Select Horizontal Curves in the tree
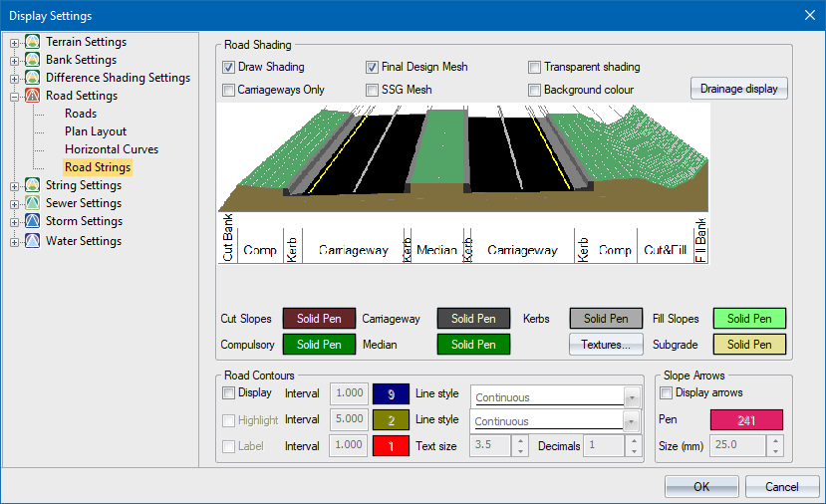 [112, 149]
